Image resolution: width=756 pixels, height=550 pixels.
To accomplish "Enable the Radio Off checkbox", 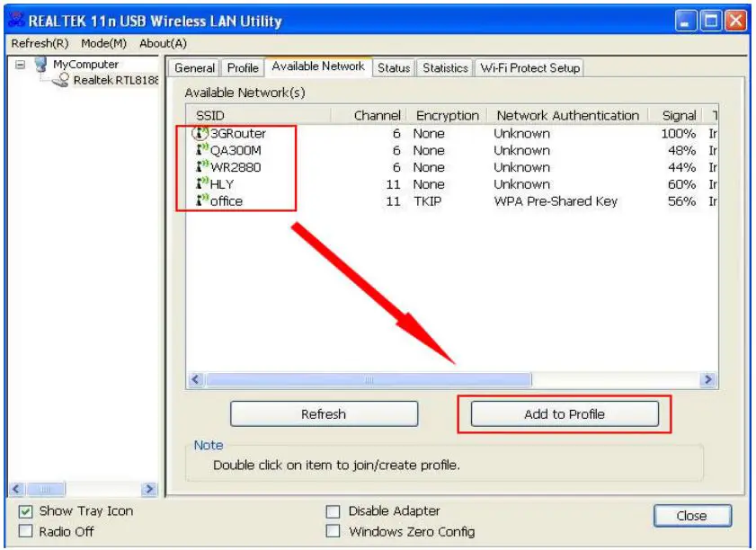I will pyautogui.click(x=25, y=531).
